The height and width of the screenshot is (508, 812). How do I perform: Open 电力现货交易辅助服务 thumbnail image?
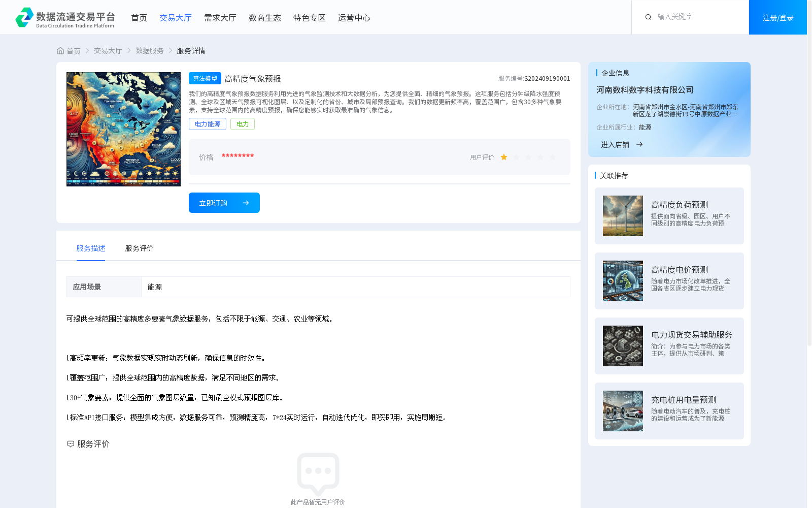623,346
